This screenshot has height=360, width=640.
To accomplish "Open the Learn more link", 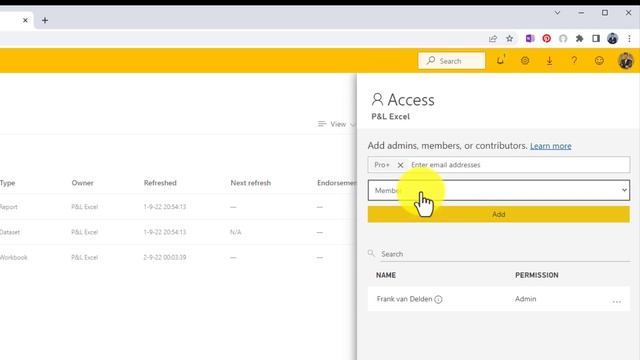I will tap(551, 146).
